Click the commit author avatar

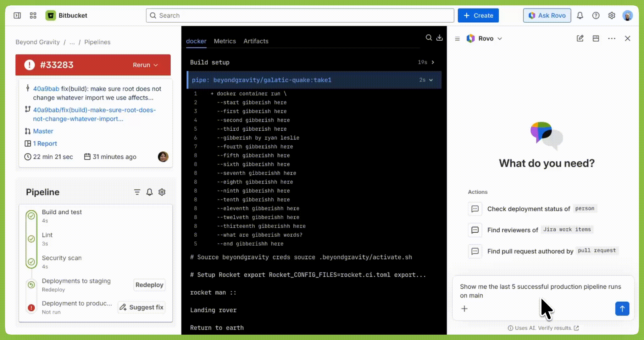click(x=163, y=156)
